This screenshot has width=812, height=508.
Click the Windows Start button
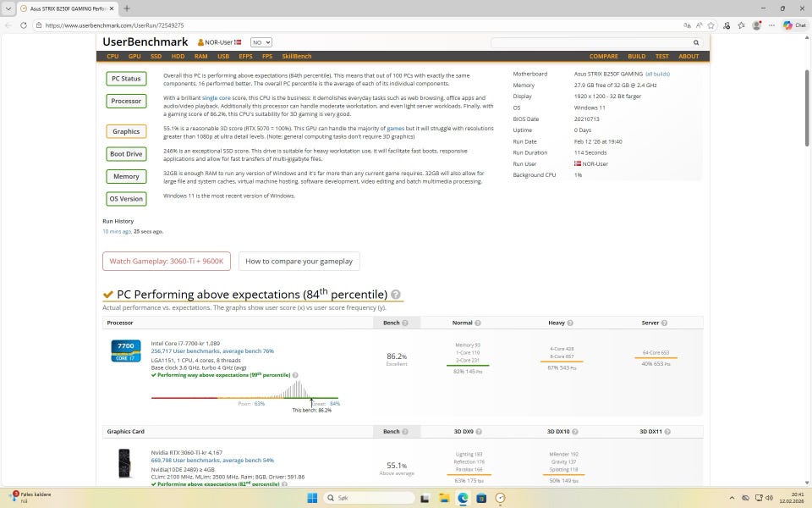coord(311,498)
